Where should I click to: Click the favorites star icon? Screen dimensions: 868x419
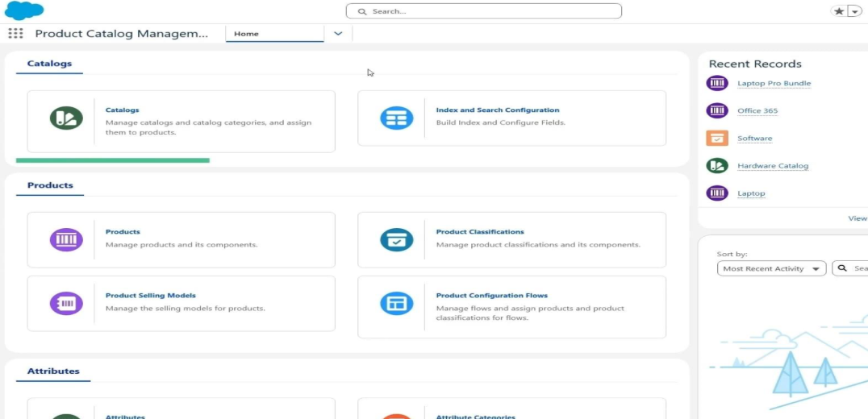839,11
